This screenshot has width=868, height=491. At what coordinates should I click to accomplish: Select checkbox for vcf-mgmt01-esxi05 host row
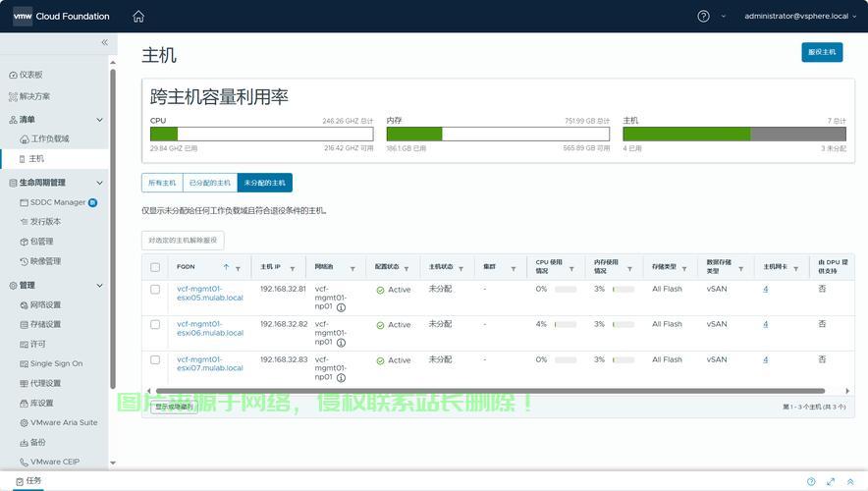click(x=155, y=290)
